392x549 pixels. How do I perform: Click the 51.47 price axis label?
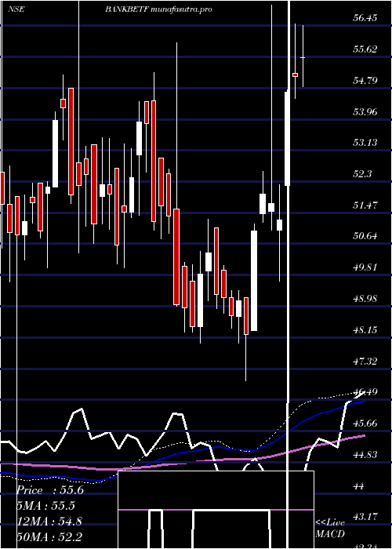click(365, 205)
